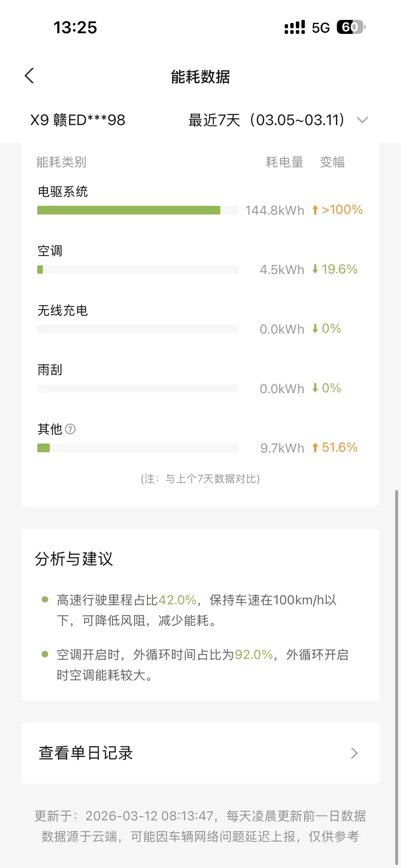
Task: Tap the orange up arrow beside >100%
Action: (315, 210)
